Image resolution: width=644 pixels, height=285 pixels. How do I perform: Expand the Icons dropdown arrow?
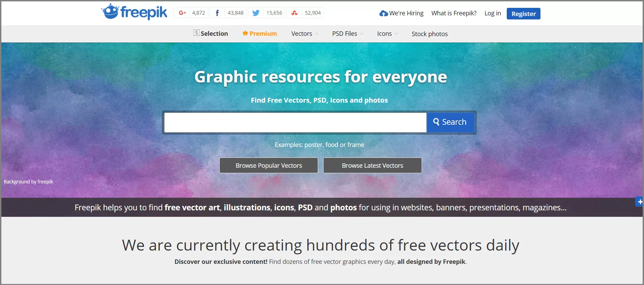point(396,34)
